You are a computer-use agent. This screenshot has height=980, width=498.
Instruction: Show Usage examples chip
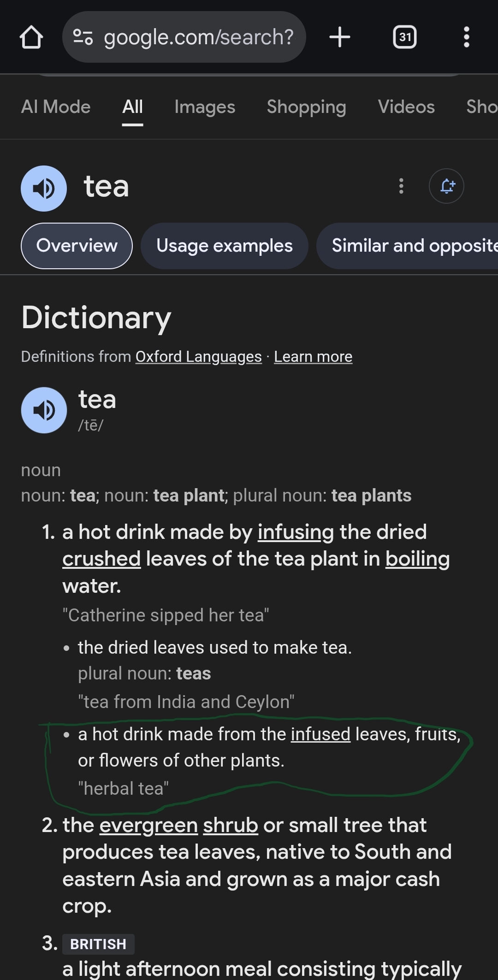coord(225,246)
